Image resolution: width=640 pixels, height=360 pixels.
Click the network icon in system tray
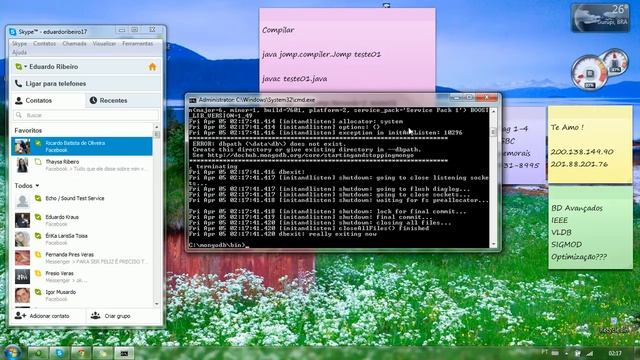point(590,353)
